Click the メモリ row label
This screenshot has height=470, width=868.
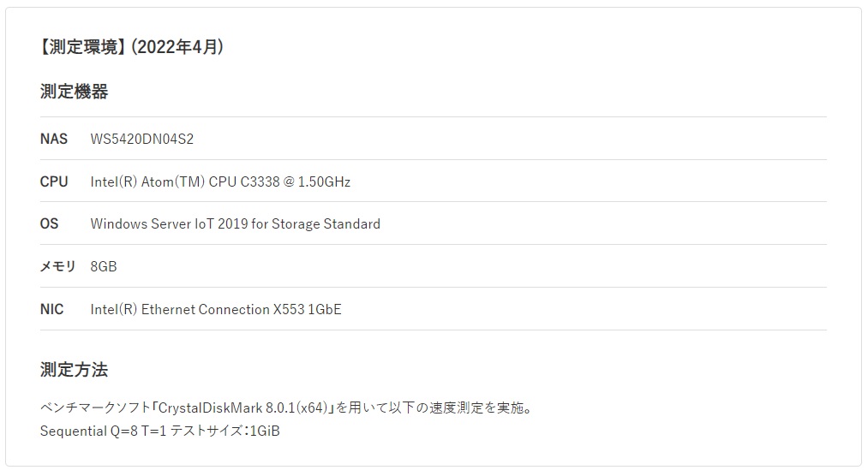coord(57,266)
